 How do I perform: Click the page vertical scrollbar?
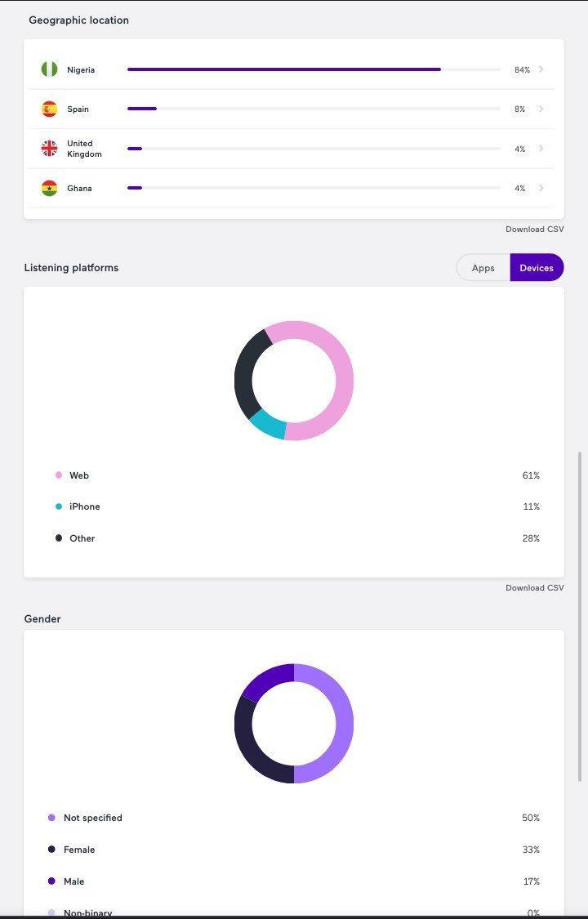(581, 616)
